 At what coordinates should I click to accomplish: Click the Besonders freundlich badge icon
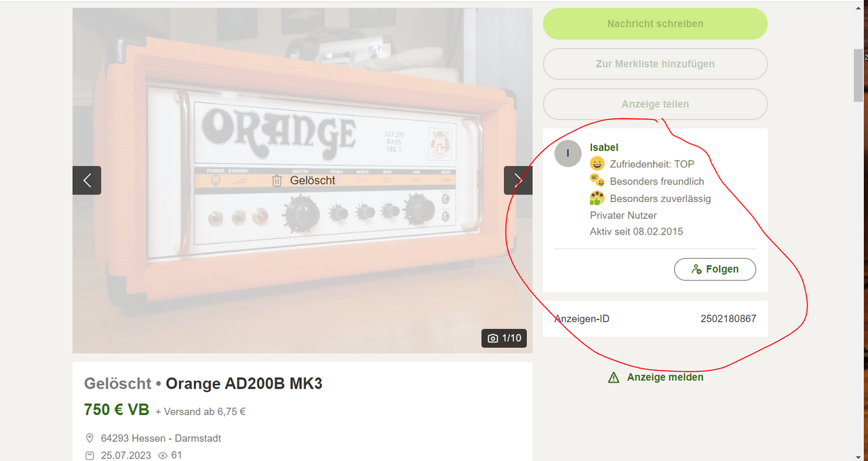pyautogui.click(x=597, y=181)
